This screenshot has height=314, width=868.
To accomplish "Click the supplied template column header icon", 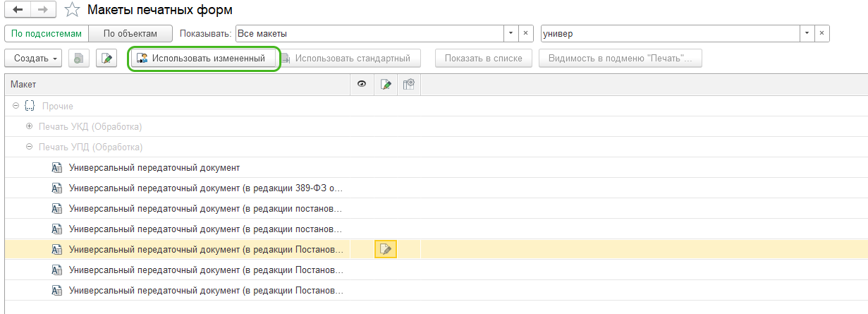I will (x=408, y=85).
